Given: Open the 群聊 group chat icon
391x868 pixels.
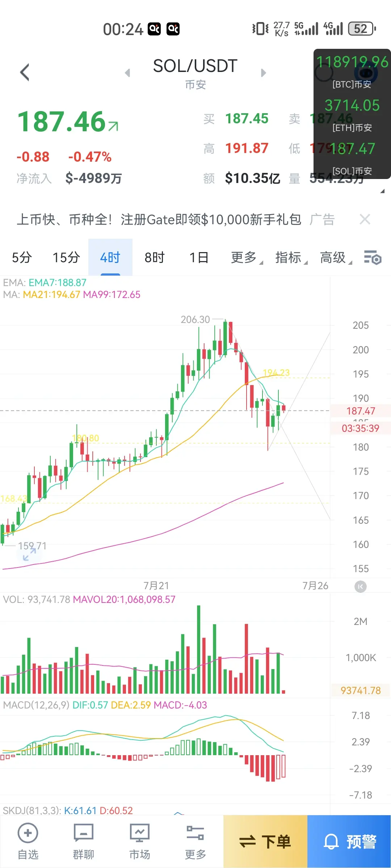Looking at the screenshot, I should pos(84,841).
